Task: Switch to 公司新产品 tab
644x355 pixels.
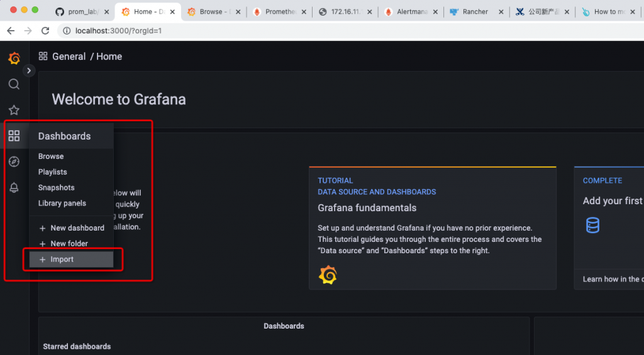Action: [x=542, y=12]
